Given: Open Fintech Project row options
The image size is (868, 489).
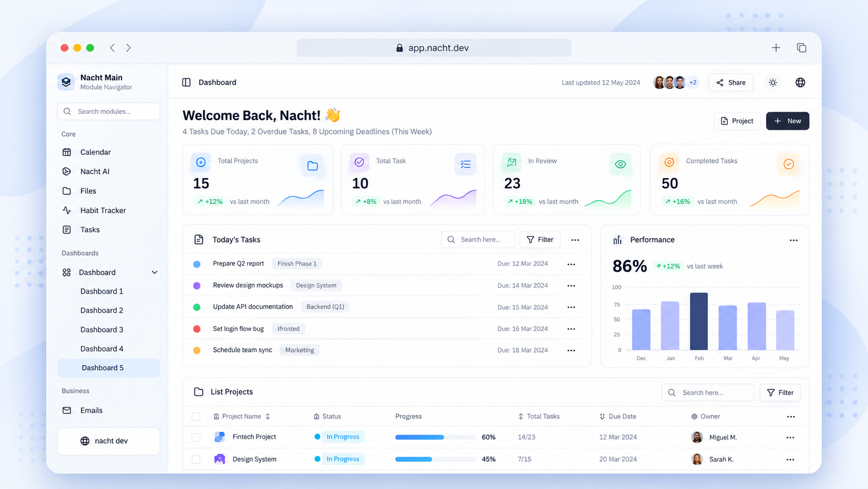Looking at the screenshot, I should click(x=791, y=438).
